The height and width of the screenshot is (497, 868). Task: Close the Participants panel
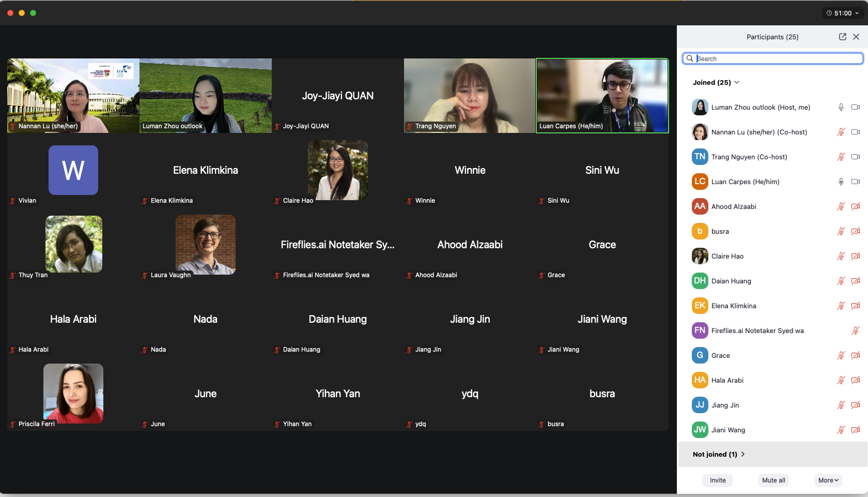point(856,37)
